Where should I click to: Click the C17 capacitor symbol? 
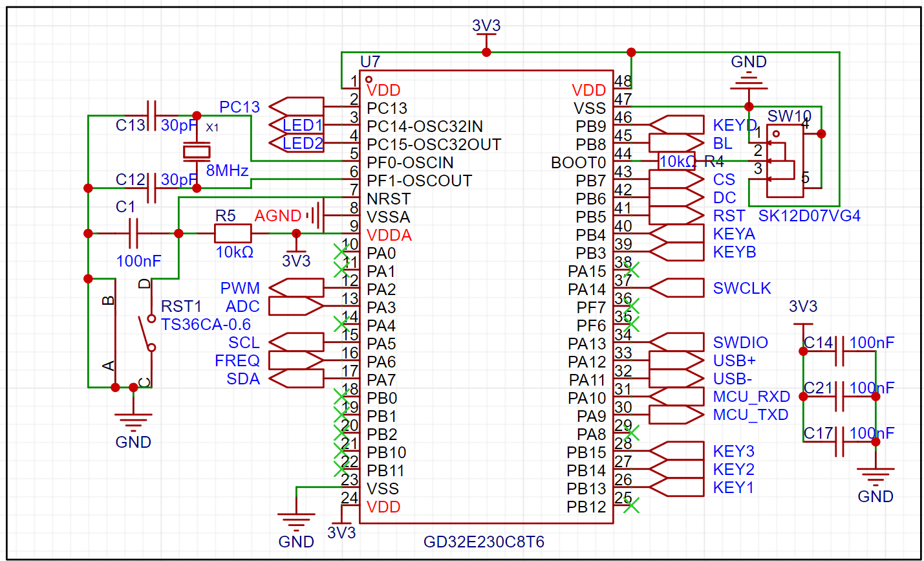pos(839,441)
